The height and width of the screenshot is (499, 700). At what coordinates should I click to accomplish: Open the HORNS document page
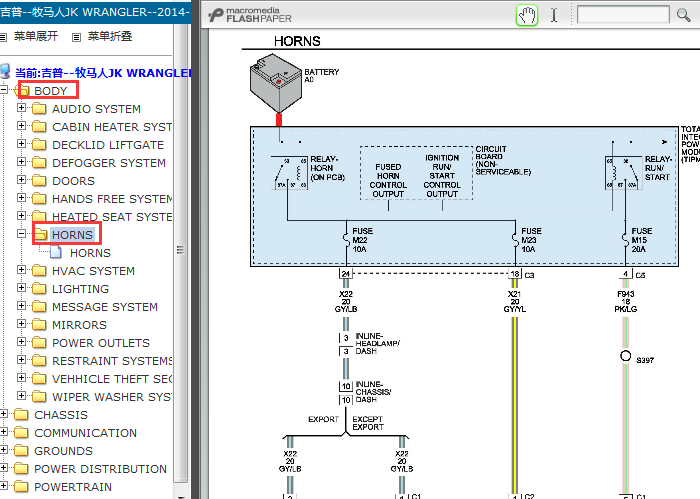(90, 253)
